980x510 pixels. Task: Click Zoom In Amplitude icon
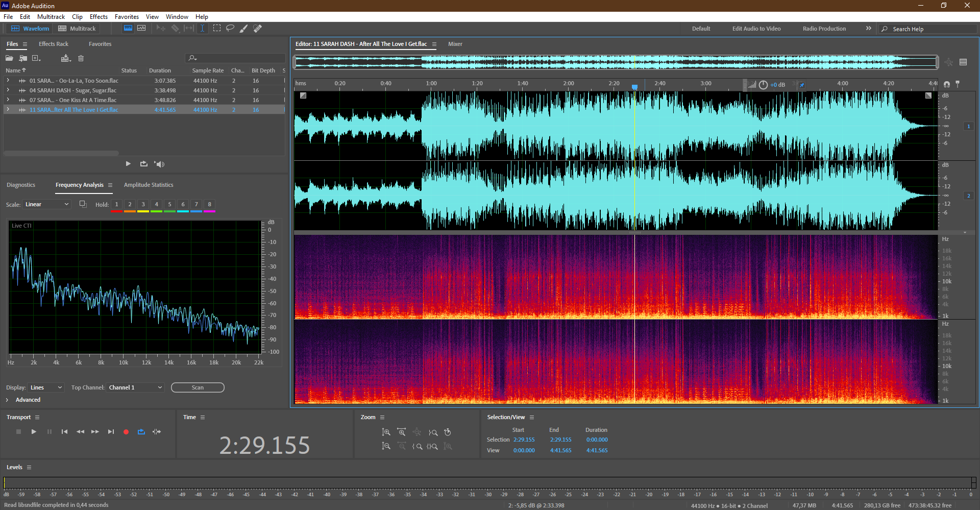click(386, 432)
